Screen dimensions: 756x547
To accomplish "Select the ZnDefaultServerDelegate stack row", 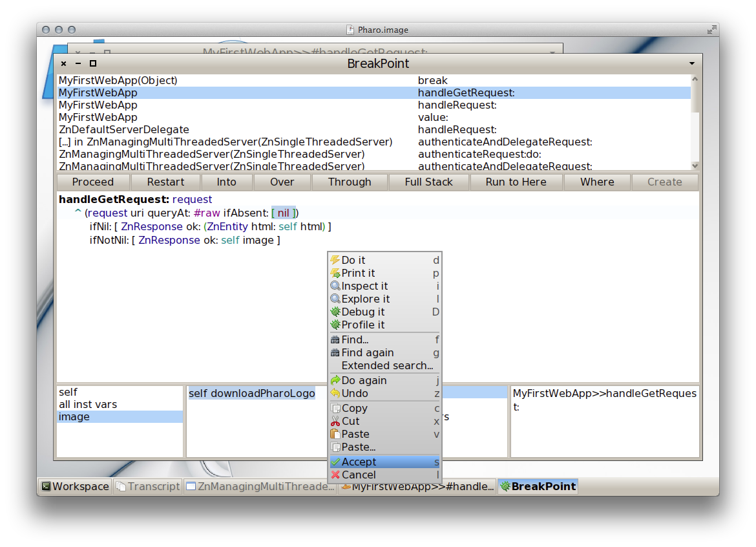I will pos(374,130).
